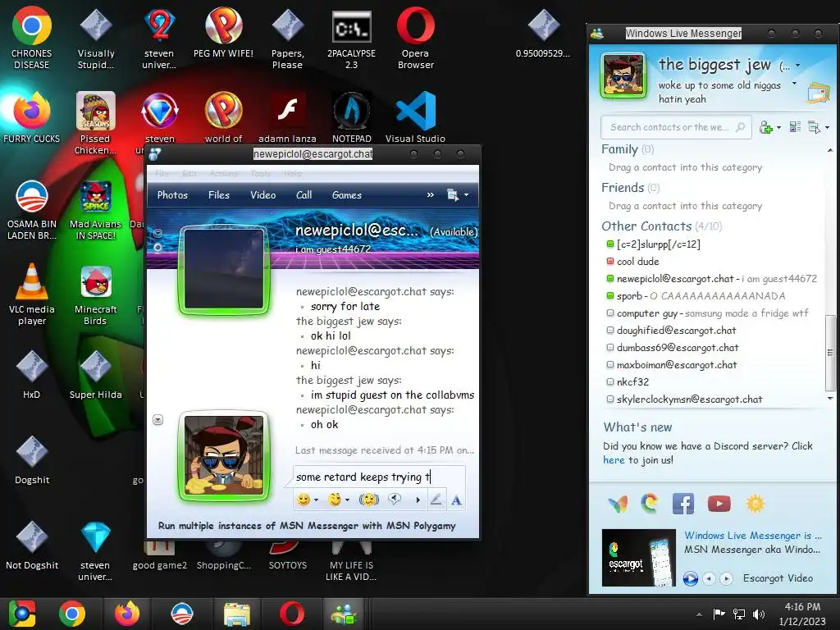Select the HxD desktop icon
840x630 pixels.
[32, 374]
